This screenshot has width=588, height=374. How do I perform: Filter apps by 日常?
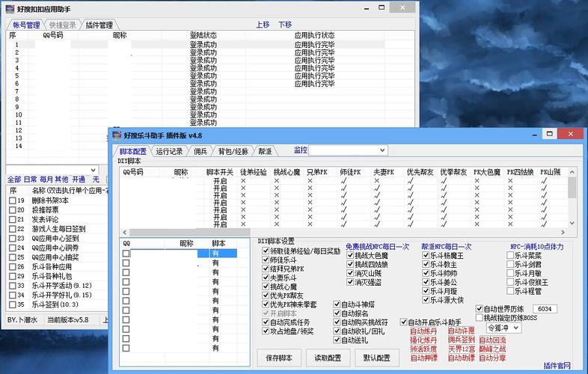[x=31, y=180]
